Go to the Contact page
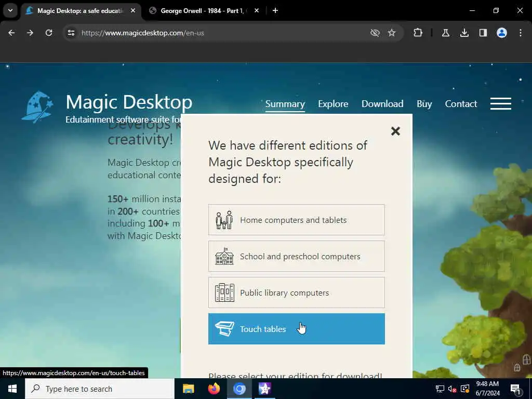 coord(461,104)
